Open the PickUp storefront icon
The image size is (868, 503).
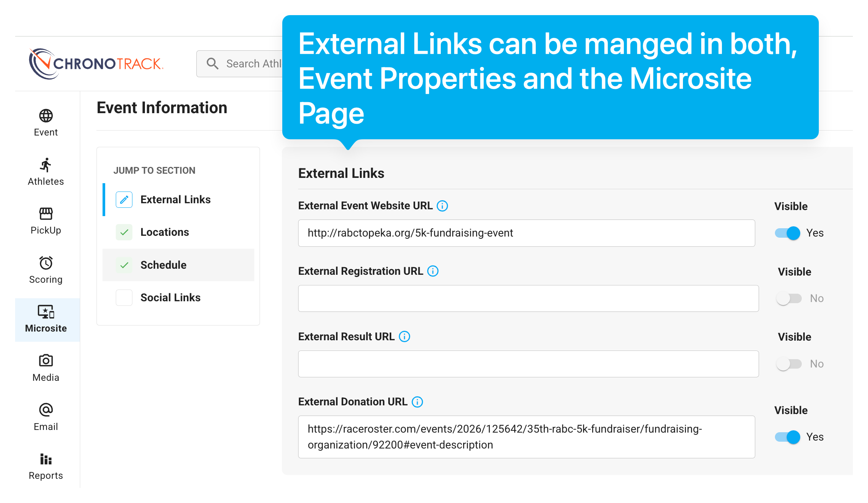click(x=46, y=214)
